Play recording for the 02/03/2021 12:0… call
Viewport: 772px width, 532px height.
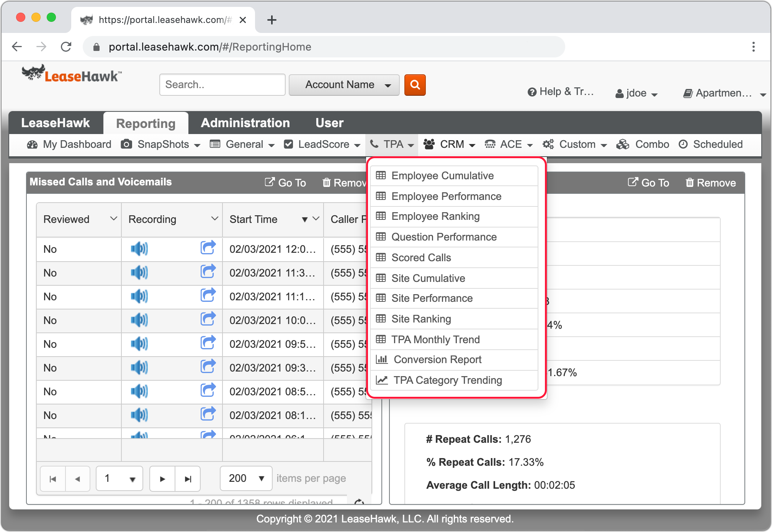(x=139, y=249)
